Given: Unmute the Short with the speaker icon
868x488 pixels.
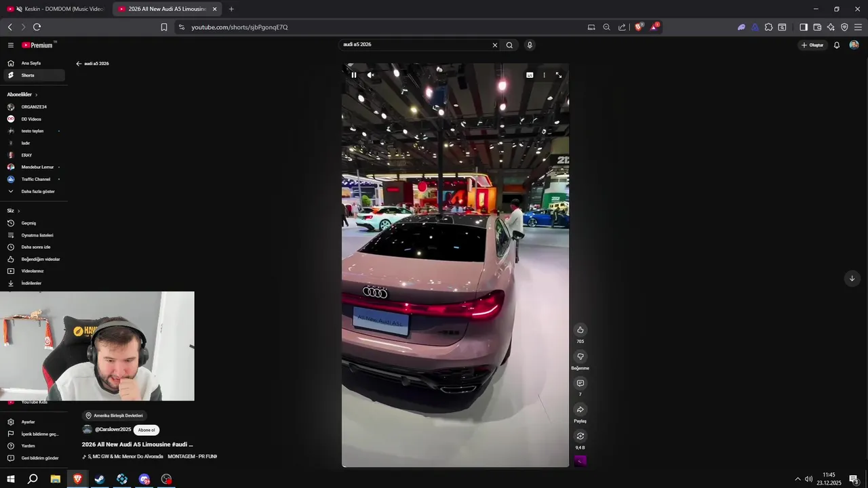Looking at the screenshot, I should 370,75.
